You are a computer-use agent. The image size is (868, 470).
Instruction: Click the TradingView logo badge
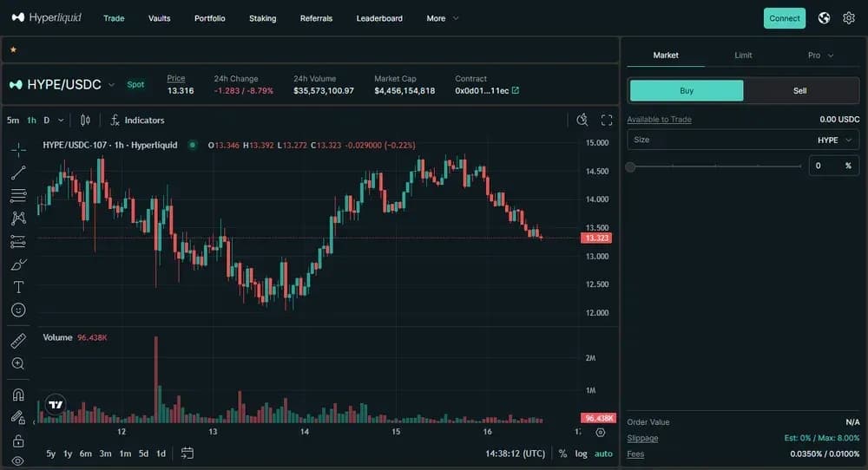tap(56, 405)
